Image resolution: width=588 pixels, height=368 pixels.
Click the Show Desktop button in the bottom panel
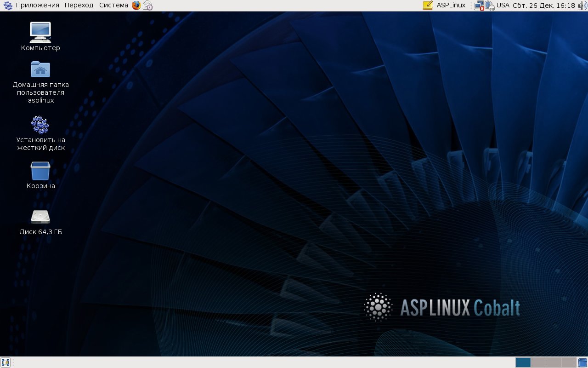click(6, 362)
